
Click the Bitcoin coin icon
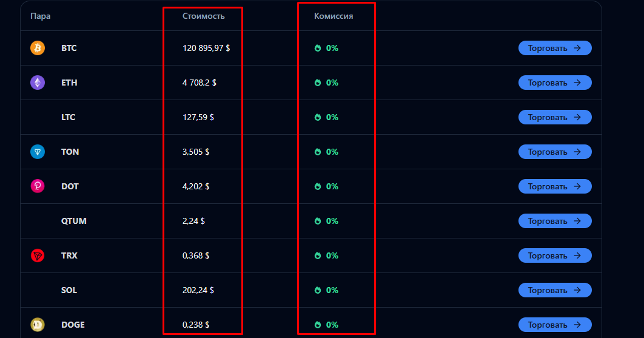click(x=38, y=48)
